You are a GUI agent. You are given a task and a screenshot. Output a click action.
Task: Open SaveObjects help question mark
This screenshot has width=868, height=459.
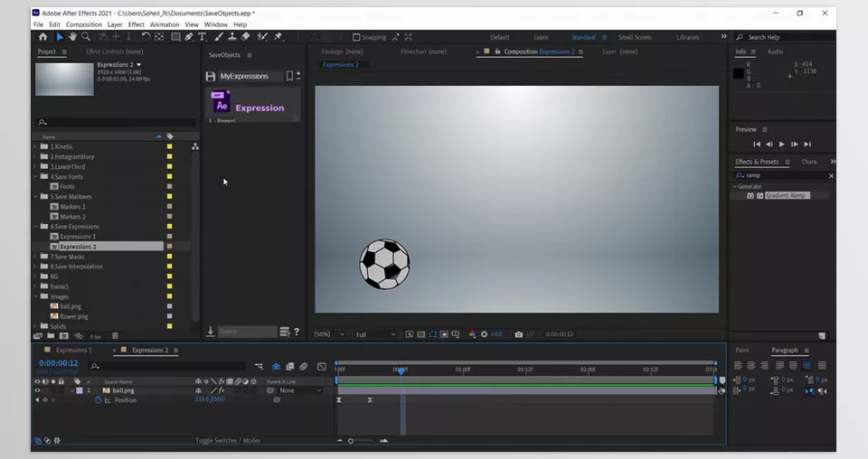(297, 332)
